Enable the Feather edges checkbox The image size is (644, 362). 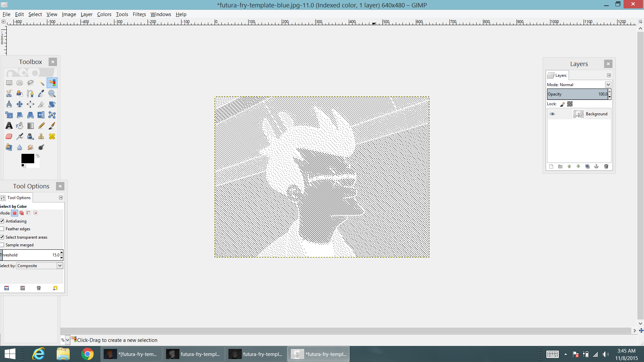tap(2, 229)
